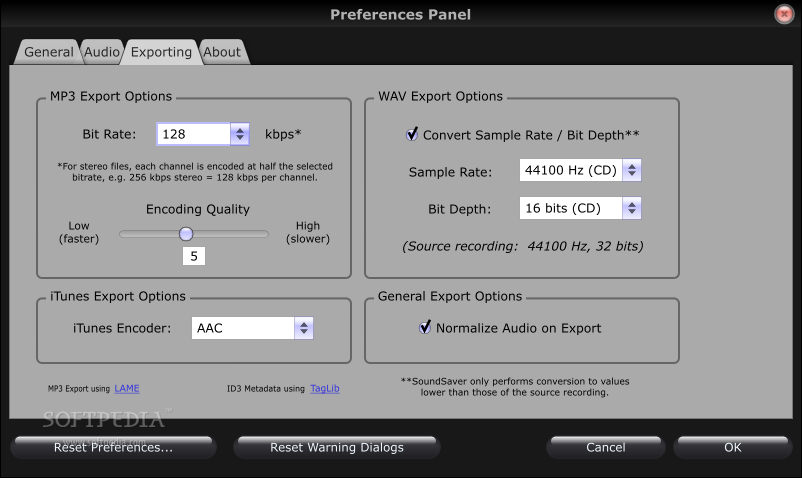Confirm preferences with OK
Viewport: 802px width, 478px height.
click(732, 447)
